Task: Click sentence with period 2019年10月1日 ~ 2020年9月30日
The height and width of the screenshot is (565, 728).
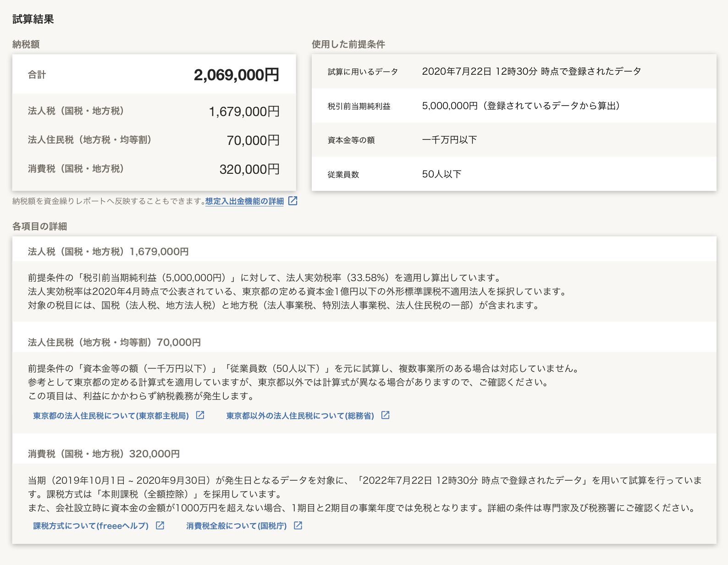Action: (365, 481)
